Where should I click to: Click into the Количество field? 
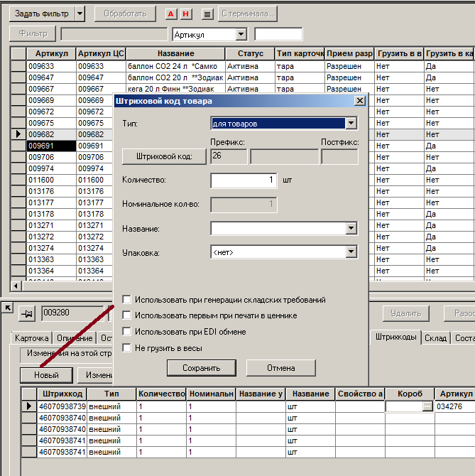pos(244,180)
